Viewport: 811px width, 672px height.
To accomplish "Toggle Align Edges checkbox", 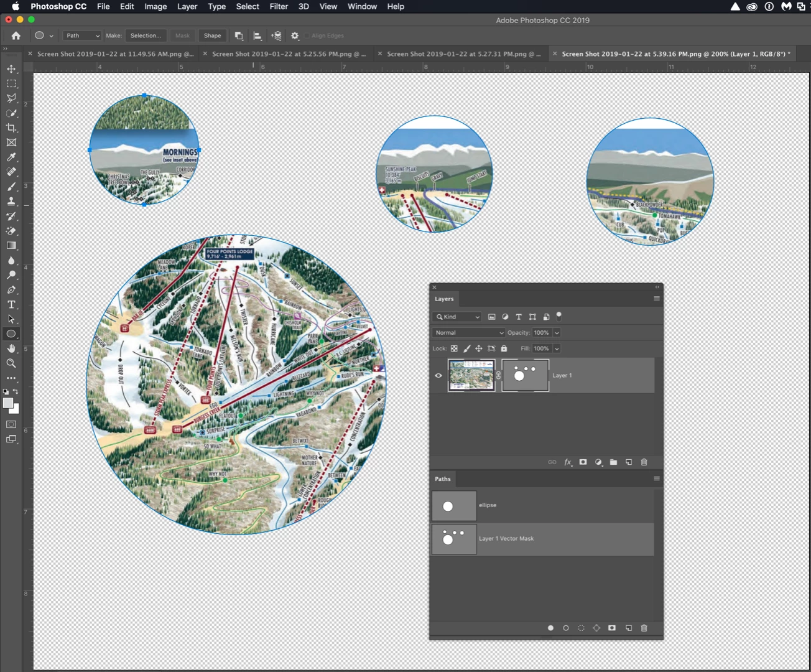I will pos(308,35).
